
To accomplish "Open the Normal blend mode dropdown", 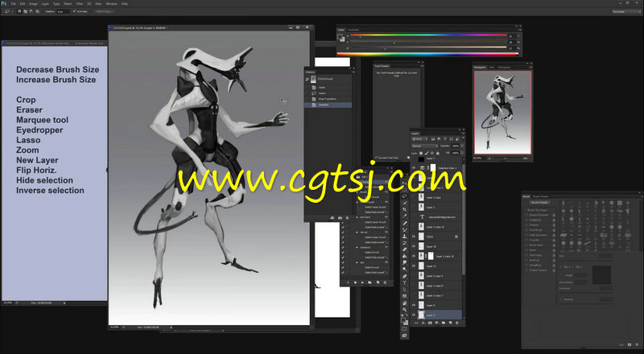I will pyautogui.click(x=425, y=146).
